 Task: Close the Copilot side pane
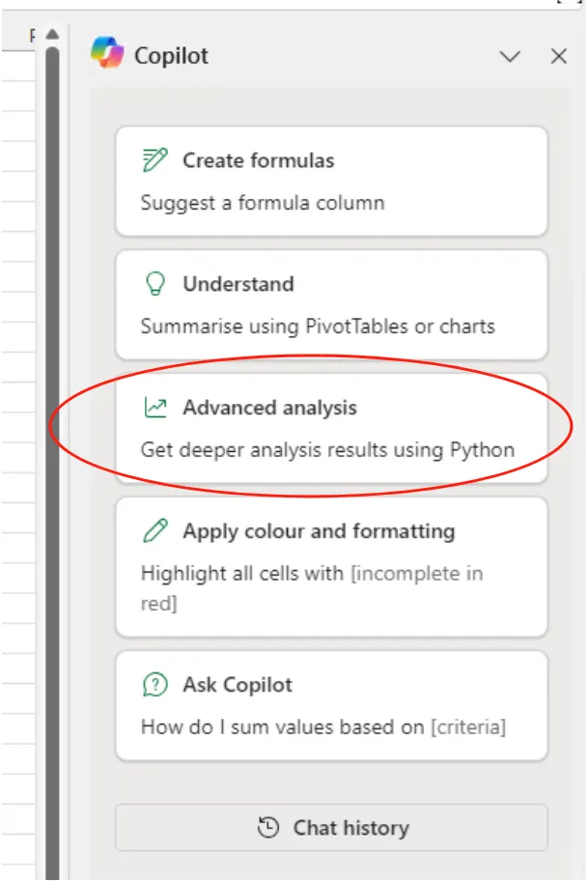pyautogui.click(x=559, y=57)
